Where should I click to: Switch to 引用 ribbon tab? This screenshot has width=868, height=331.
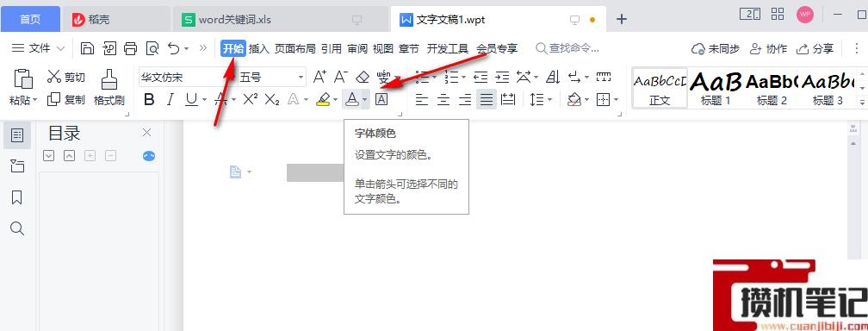pyautogui.click(x=332, y=49)
